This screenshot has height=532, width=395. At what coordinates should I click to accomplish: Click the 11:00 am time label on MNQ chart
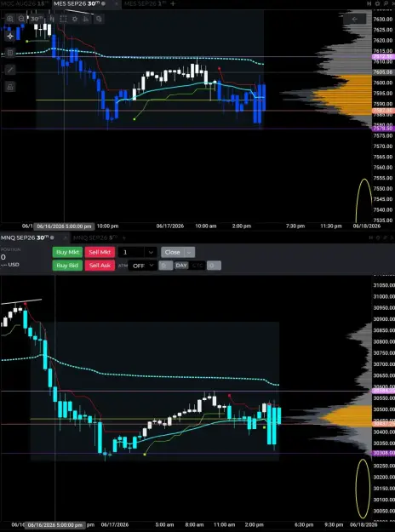224,525
